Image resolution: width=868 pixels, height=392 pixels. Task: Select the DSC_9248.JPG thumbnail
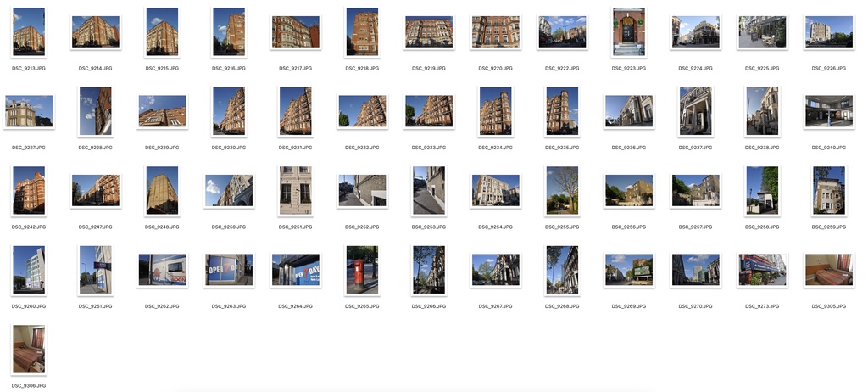coord(162,191)
